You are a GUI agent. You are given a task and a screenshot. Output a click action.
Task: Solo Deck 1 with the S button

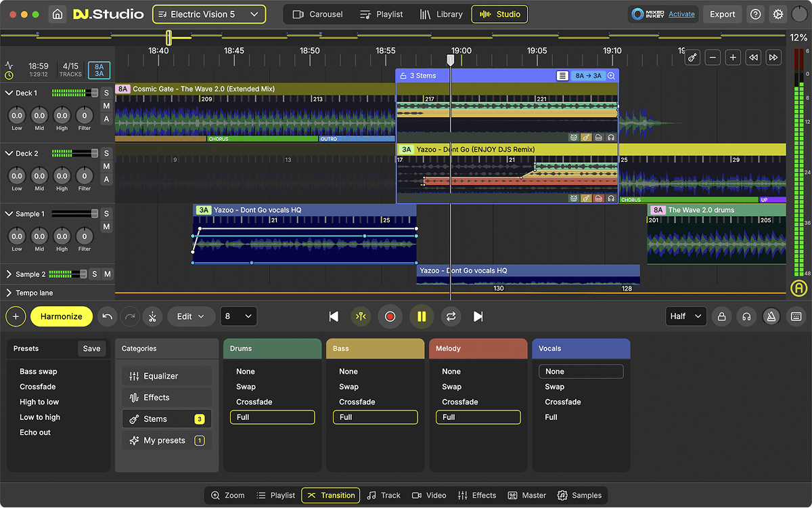pos(106,93)
